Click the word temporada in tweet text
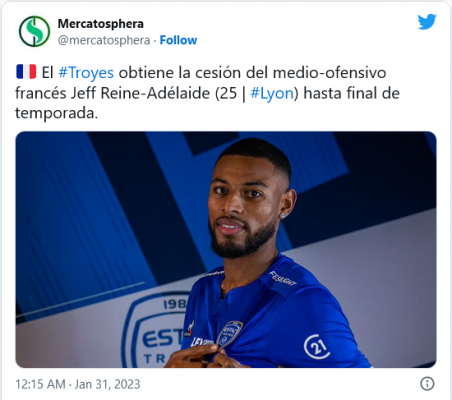 56,113
